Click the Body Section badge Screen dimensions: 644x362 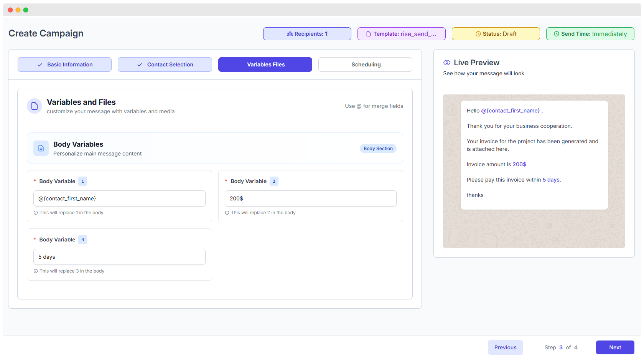[x=378, y=149]
